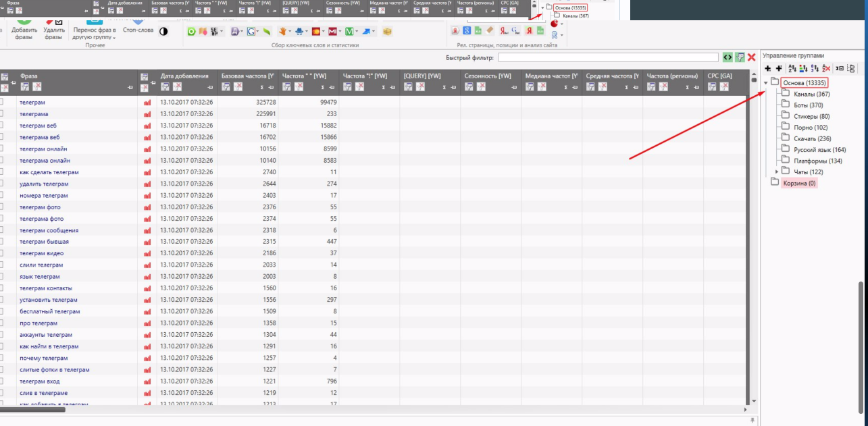Expand the Чаты (122) group

[x=777, y=171]
